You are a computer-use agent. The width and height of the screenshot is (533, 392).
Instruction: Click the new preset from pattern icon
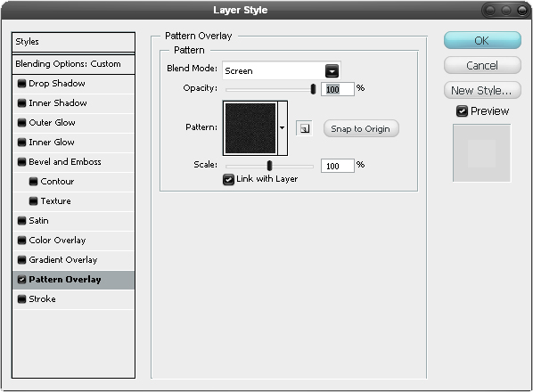pos(304,128)
